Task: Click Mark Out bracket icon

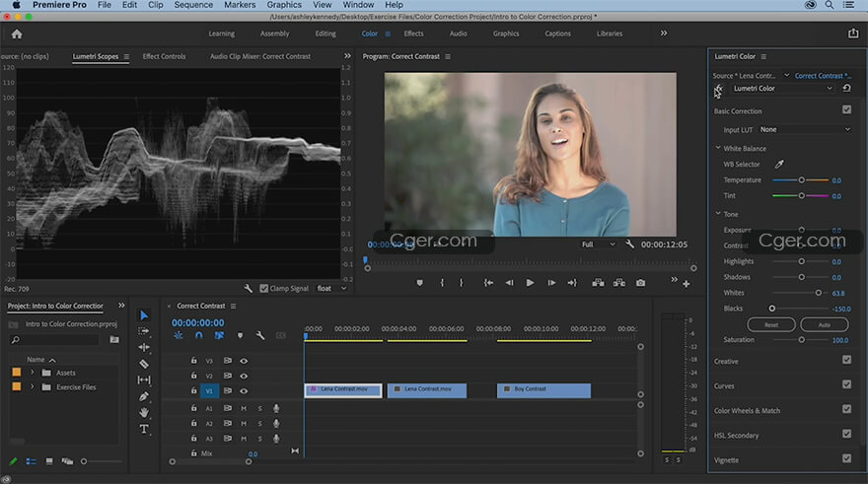Action: (462, 283)
